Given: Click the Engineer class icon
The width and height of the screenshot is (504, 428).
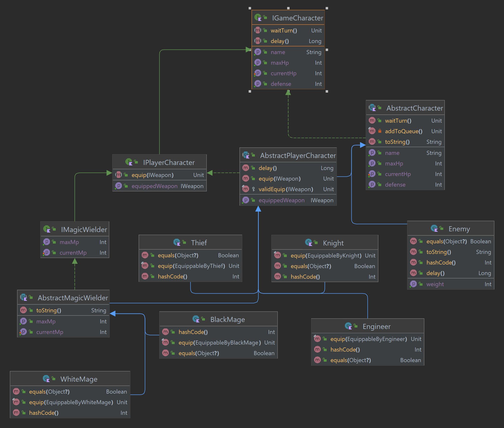Looking at the screenshot, I should (349, 326).
